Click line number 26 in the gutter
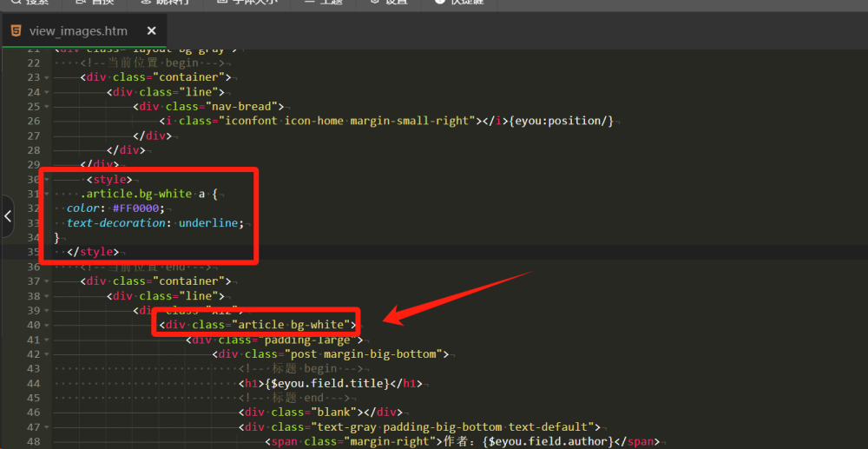Screen dimensions: 868x449 (33, 121)
